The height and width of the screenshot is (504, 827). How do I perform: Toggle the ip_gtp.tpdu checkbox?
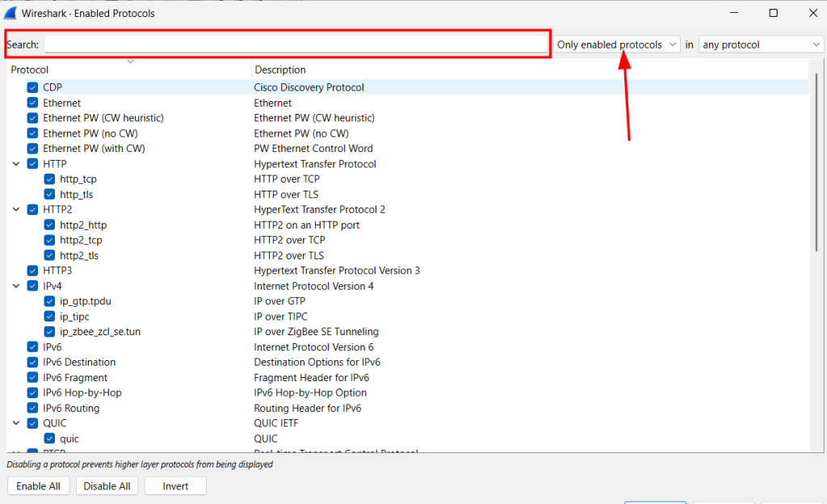[49, 301]
